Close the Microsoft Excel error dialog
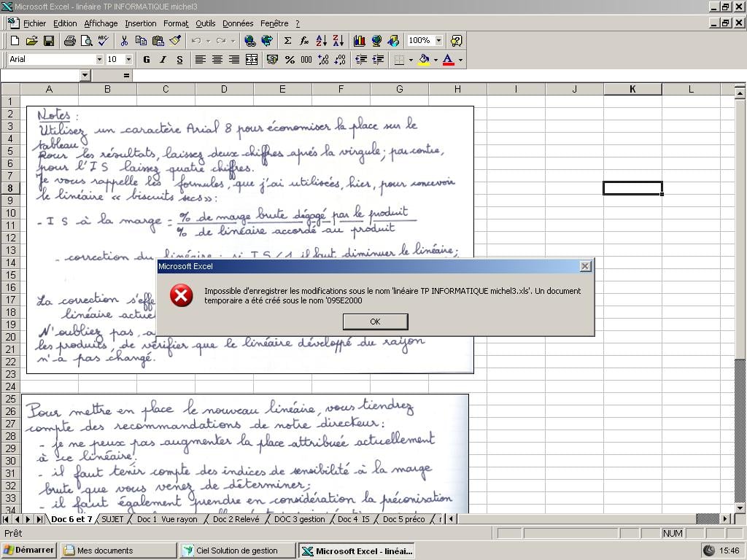Viewport: 747px width, 560px height. click(586, 266)
